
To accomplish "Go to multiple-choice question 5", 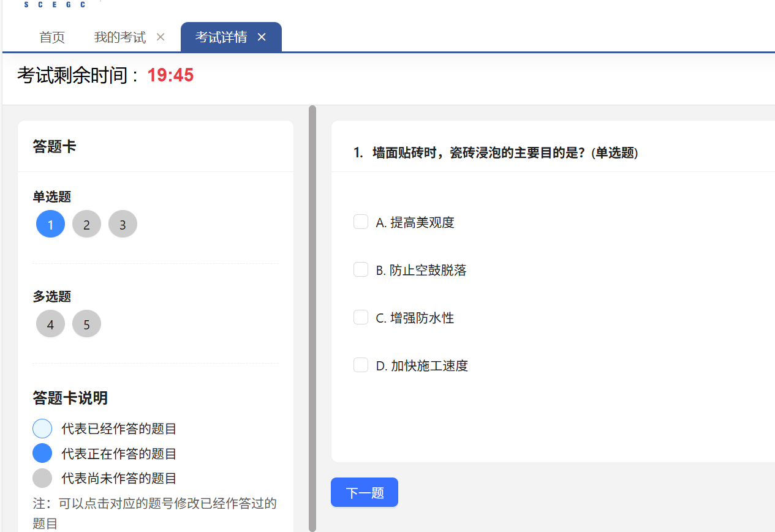I will (86, 324).
